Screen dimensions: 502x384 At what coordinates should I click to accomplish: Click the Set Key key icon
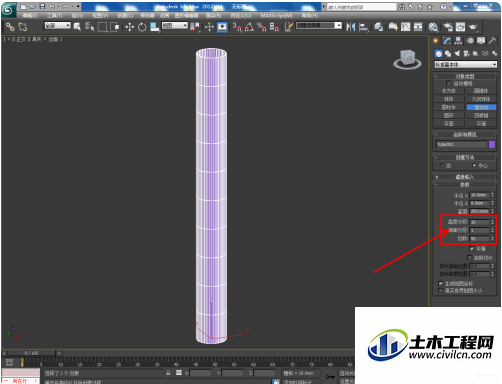(330, 377)
